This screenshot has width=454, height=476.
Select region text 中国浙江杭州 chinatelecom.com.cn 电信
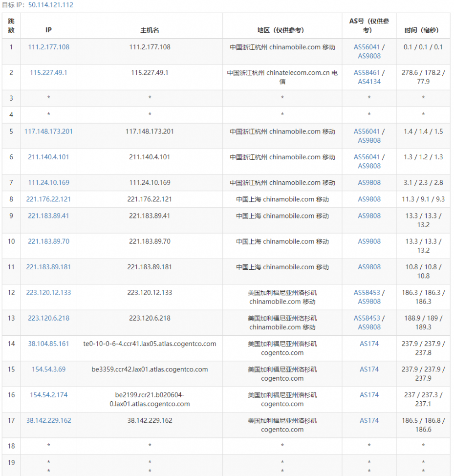click(x=282, y=77)
